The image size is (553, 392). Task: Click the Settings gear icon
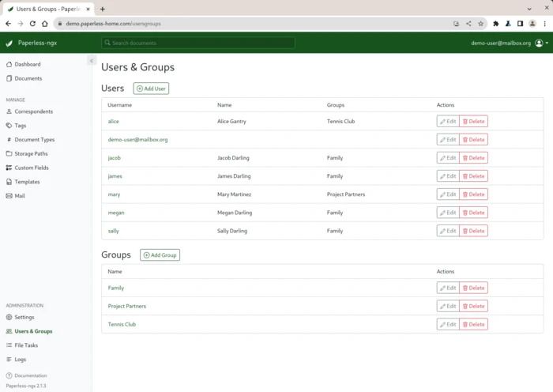tap(9, 317)
